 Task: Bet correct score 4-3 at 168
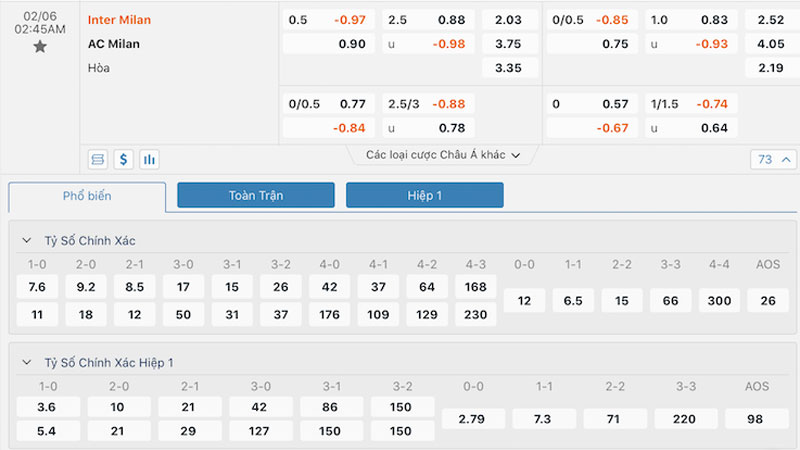pyautogui.click(x=476, y=287)
